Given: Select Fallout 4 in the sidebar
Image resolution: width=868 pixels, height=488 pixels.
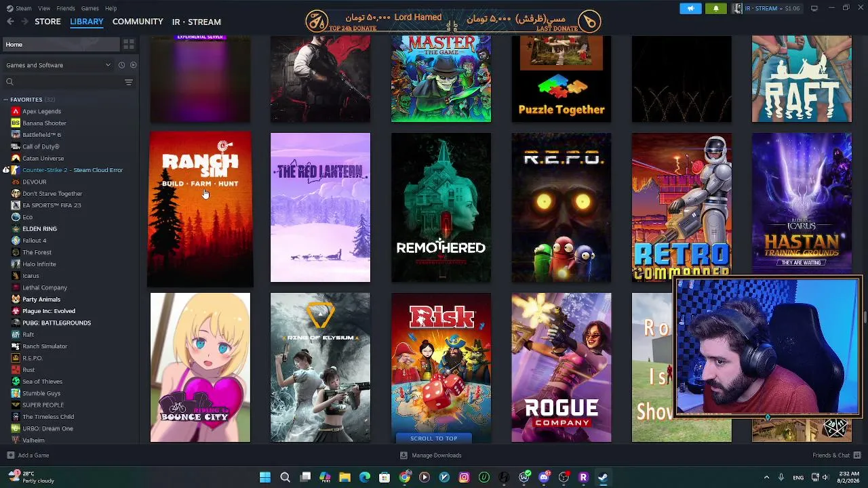Looking at the screenshot, I should tap(34, 241).
